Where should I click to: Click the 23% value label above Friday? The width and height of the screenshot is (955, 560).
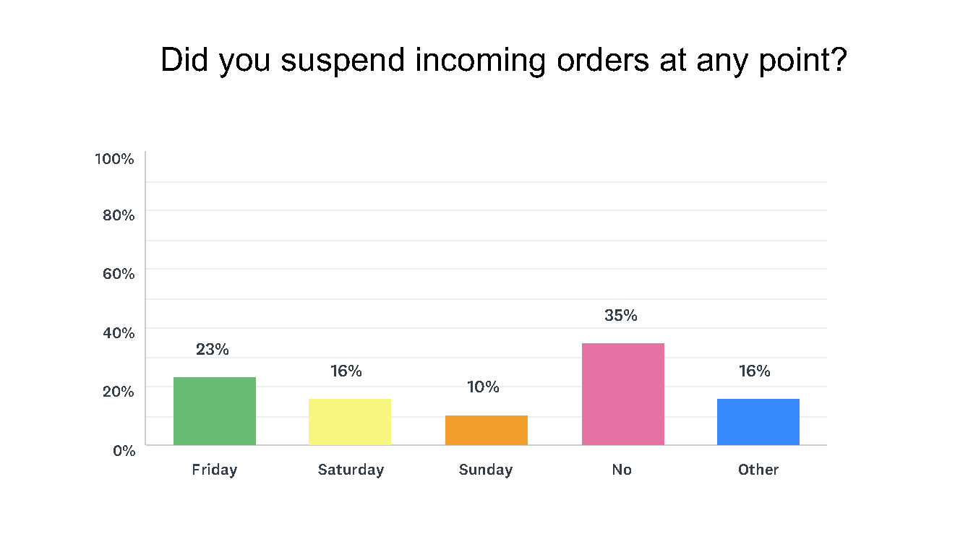(213, 350)
